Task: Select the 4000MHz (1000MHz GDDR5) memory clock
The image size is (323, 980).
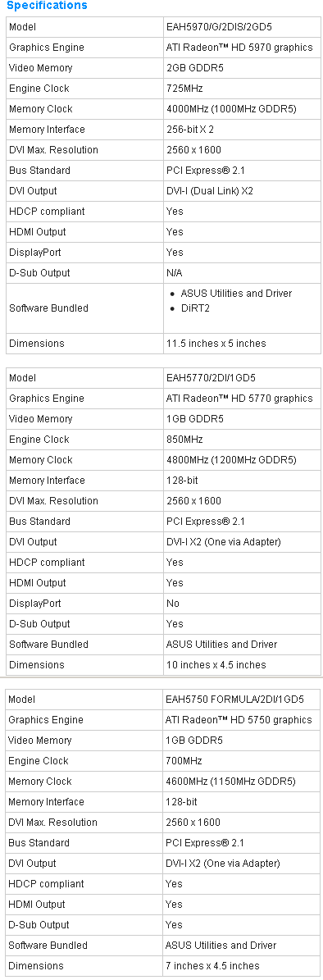Action: 231,109
